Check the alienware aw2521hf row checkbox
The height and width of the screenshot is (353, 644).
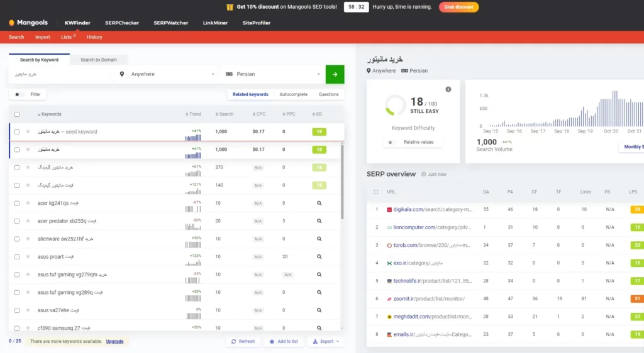17,239
